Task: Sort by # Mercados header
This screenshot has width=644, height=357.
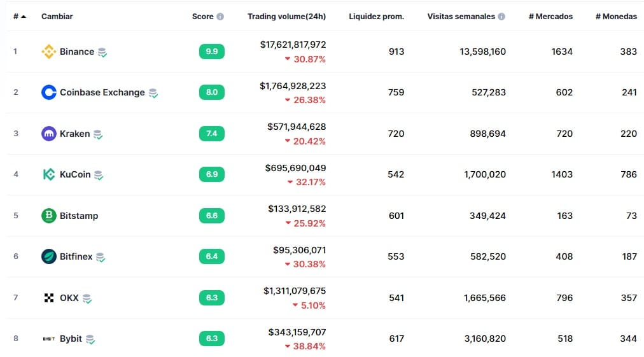Action: (x=550, y=17)
